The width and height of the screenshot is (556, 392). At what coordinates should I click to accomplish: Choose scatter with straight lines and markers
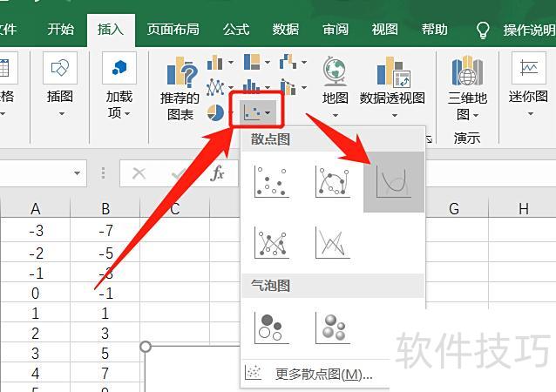pyautogui.click(x=271, y=243)
